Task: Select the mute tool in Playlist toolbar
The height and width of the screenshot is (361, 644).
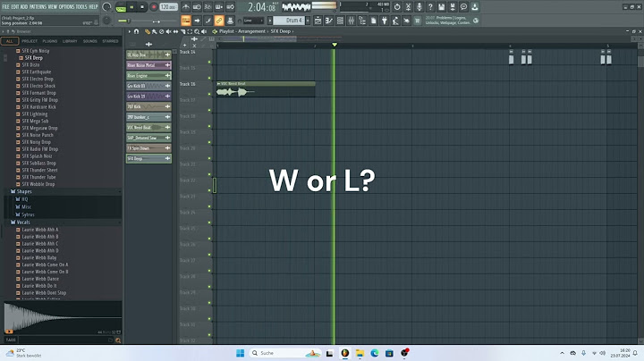Action: [x=168, y=31]
